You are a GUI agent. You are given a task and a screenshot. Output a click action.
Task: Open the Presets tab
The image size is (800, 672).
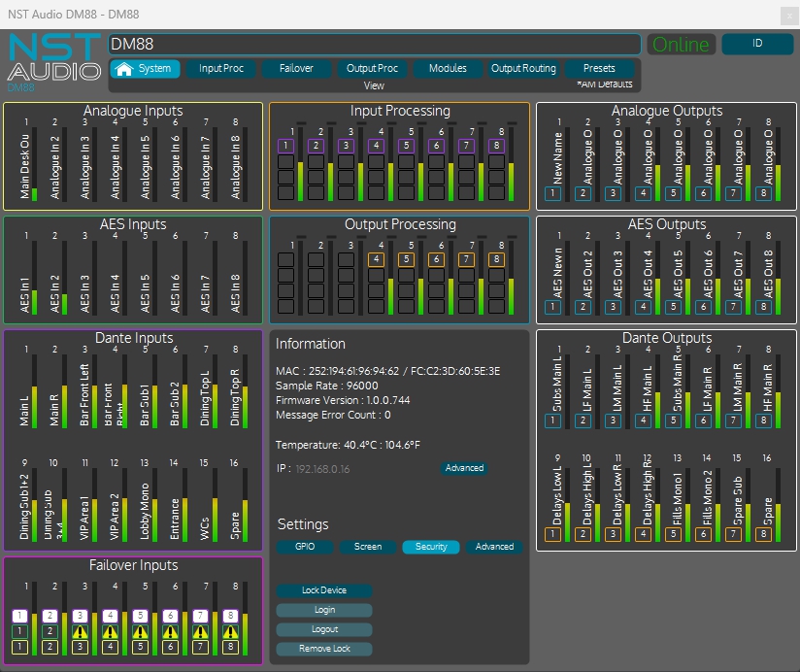pos(599,68)
